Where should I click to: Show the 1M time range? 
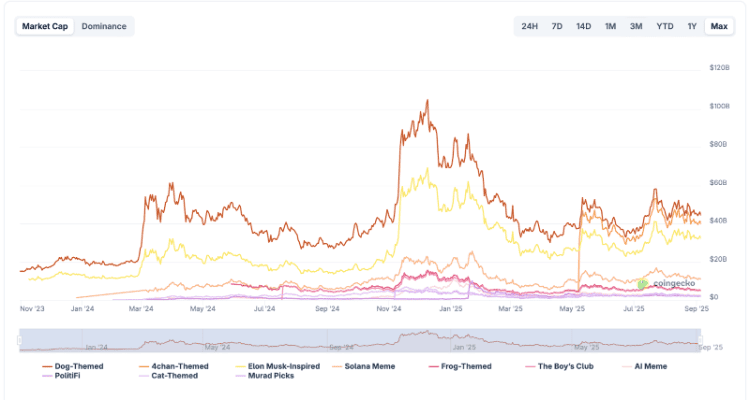point(610,26)
